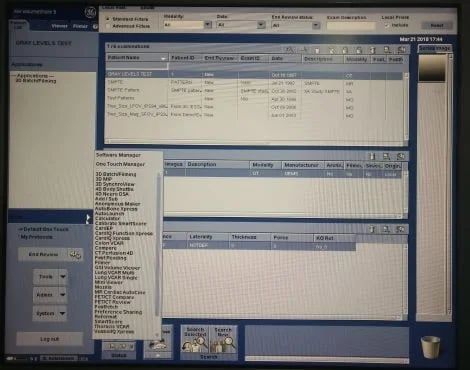Select My Protocols option

click(x=36, y=237)
